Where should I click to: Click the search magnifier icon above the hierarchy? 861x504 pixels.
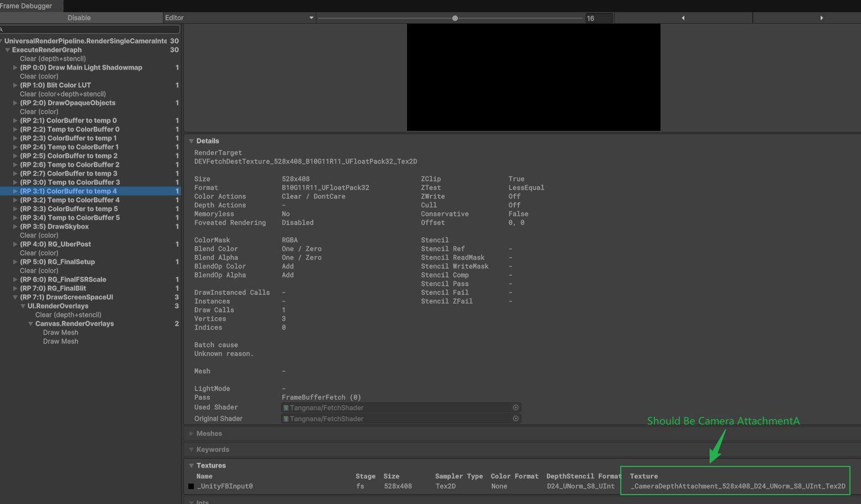click(4, 29)
